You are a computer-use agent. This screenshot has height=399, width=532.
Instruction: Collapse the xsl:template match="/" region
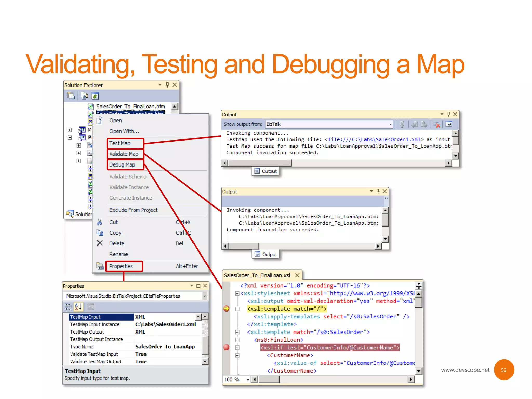click(x=237, y=309)
